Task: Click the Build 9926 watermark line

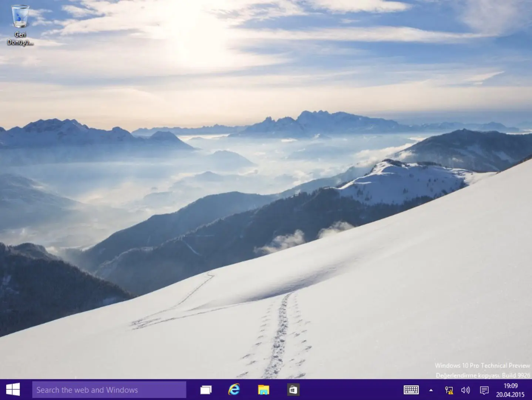Action: click(x=483, y=375)
